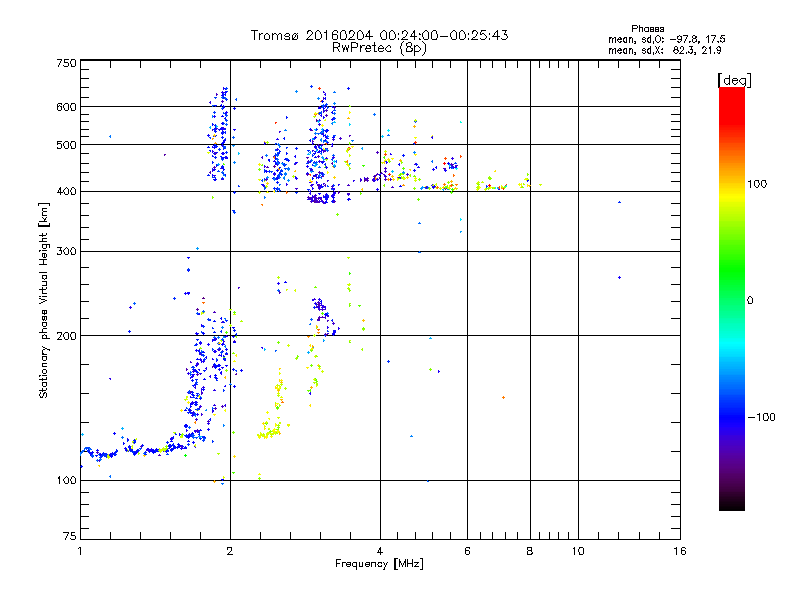Viewport: 800px width, 600px height.
Task: Click the y-axis tick label "500"
Action: point(66,145)
